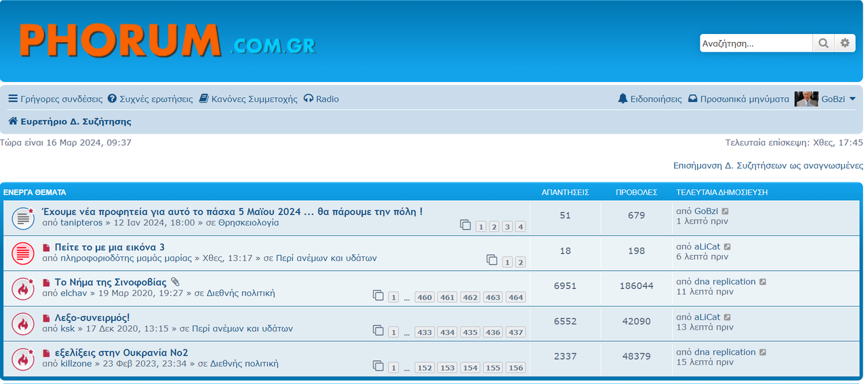Click the GoBzi user avatar

click(x=806, y=99)
